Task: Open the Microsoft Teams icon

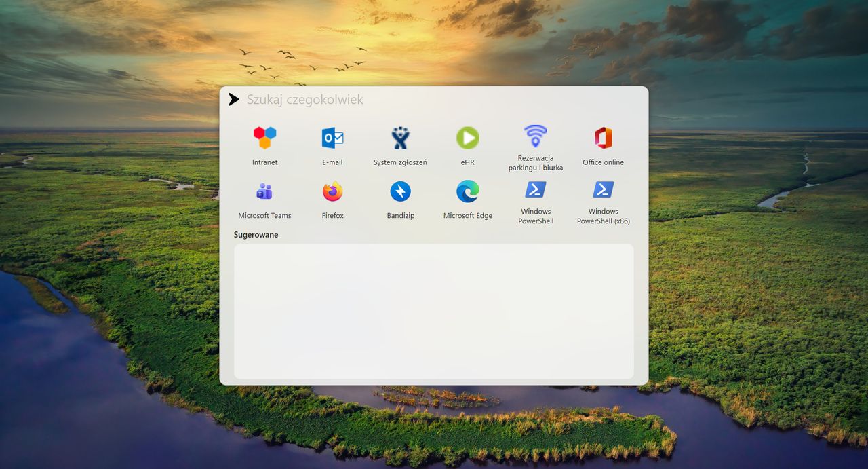Action: 264,191
